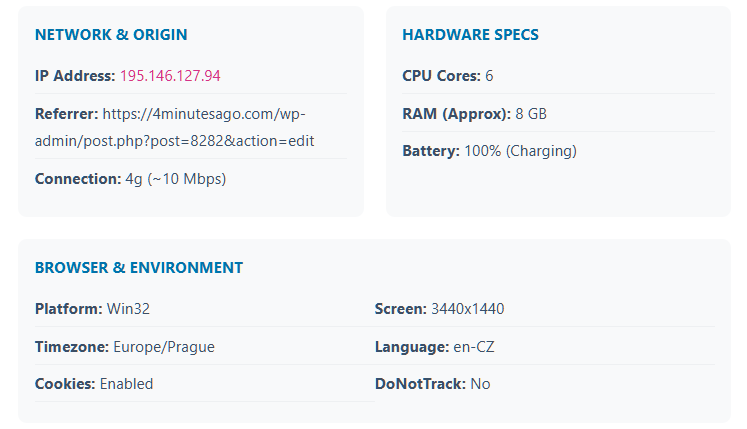Select the Timezone label
Image resolution: width=747 pixels, height=429 pixels.
pos(71,347)
